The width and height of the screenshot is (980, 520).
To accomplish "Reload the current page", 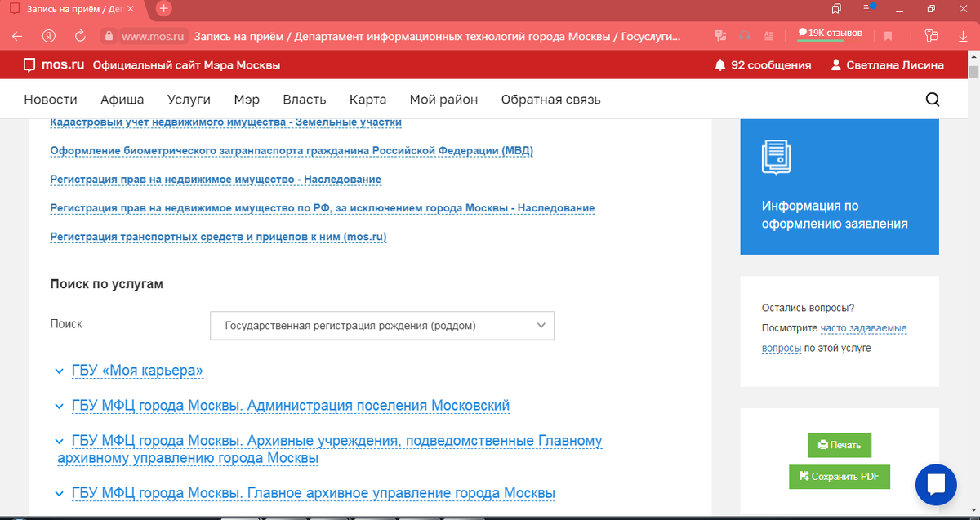I will (x=79, y=36).
